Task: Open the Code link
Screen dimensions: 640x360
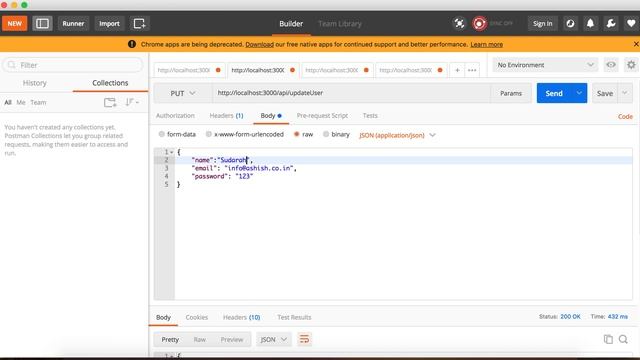Action: pos(625,116)
